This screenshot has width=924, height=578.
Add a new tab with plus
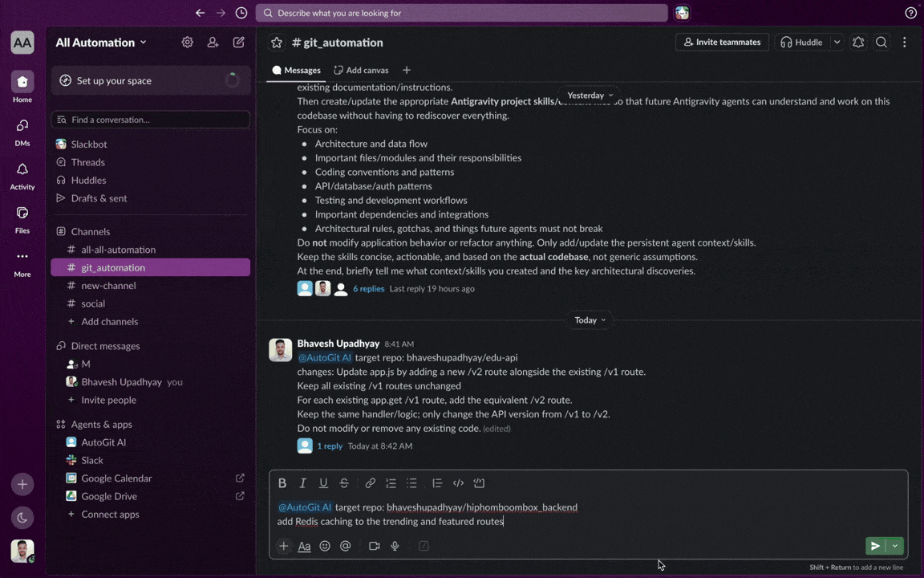pyautogui.click(x=407, y=70)
